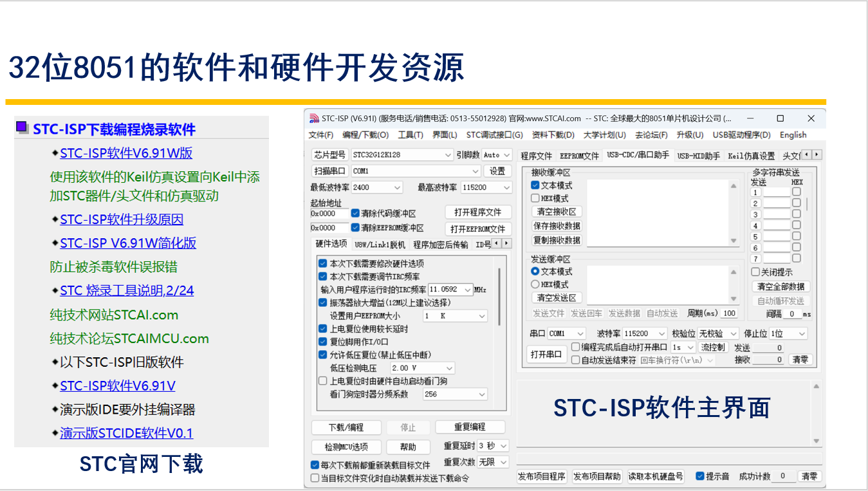Click the 扫描串口 button
The image size is (868, 491).
pos(330,171)
